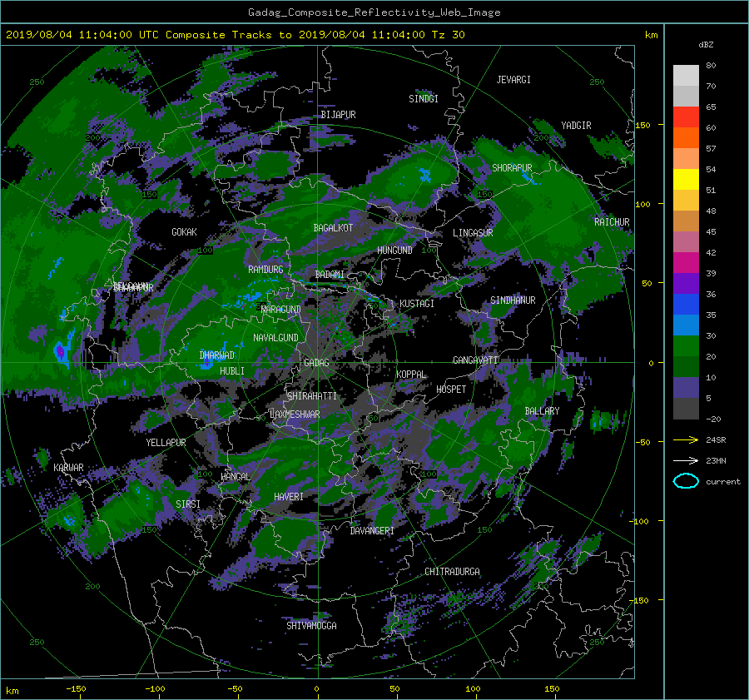
Task: Click the 24SR legend label
Action: click(716, 439)
